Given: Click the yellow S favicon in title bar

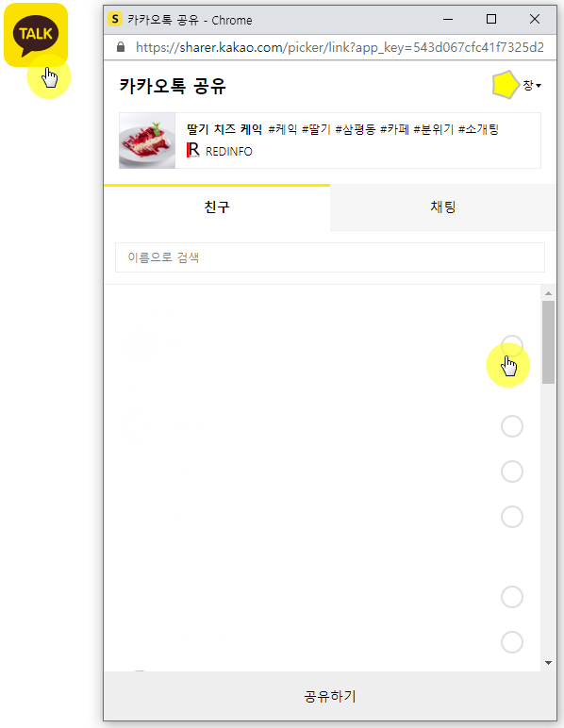Looking at the screenshot, I should point(115,20).
